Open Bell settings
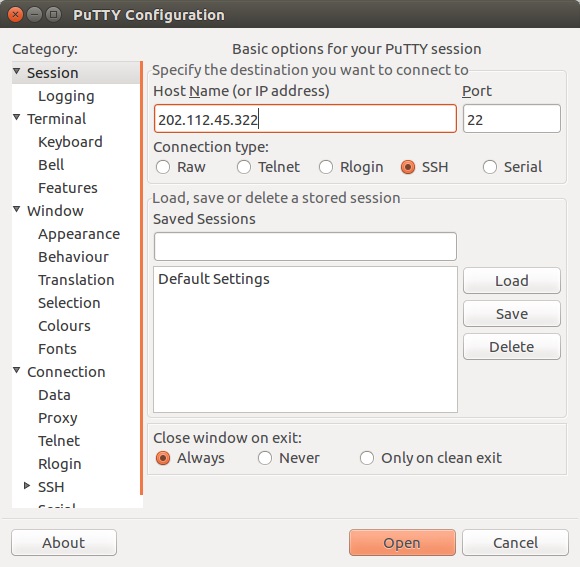The height and width of the screenshot is (567, 580). [x=51, y=165]
